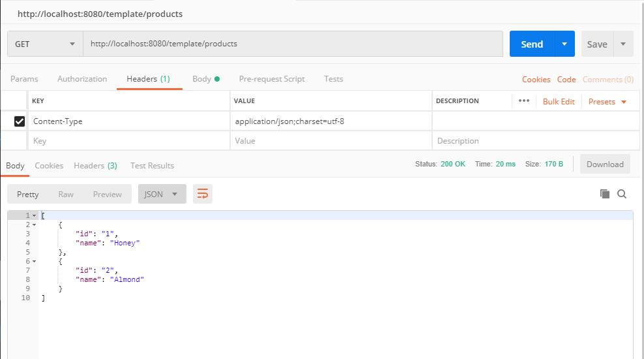Image resolution: width=644 pixels, height=359 pixels.
Task: Click the request URL input field
Action: coord(293,44)
